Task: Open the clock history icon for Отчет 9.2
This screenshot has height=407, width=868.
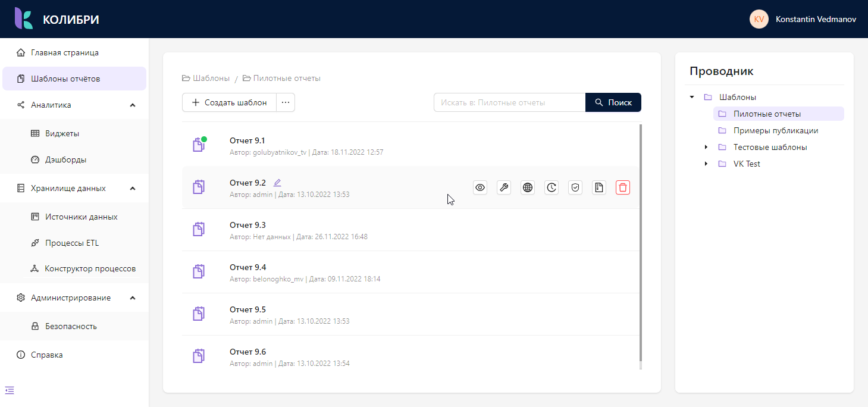Action: coord(551,187)
